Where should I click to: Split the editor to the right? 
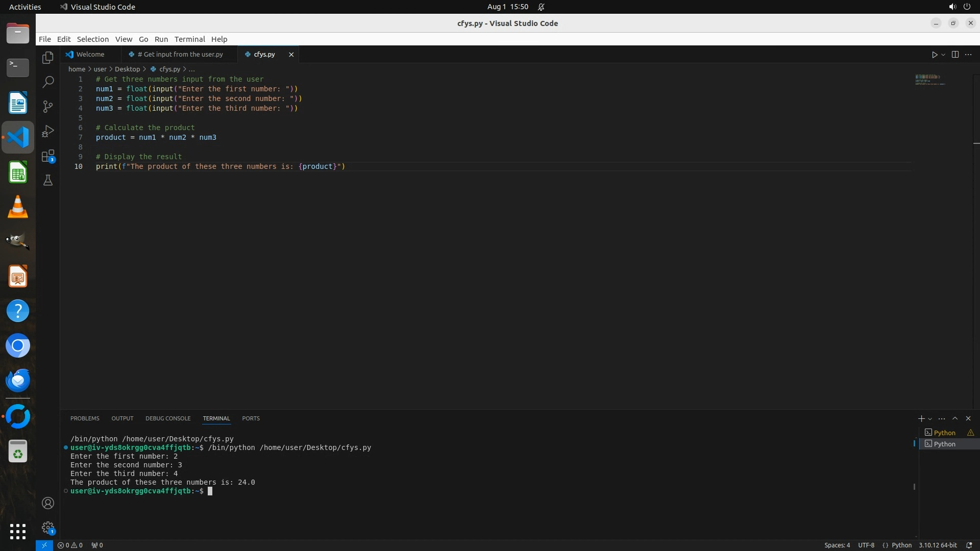click(x=955, y=55)
